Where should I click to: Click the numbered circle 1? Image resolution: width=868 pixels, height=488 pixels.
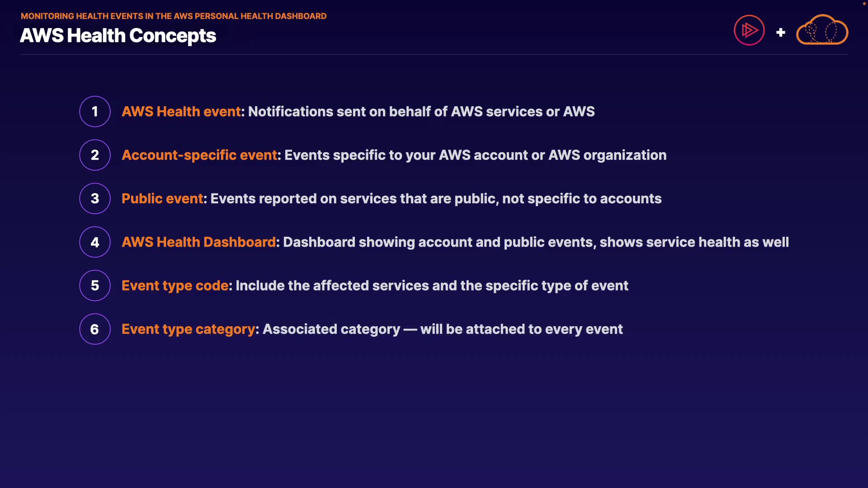(95, 112)
